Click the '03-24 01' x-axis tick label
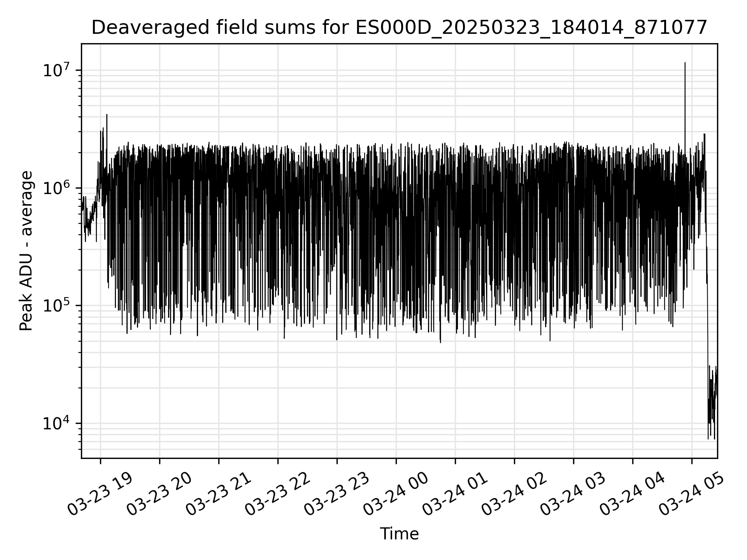This screenshot has height=560, width=747. point(455,494)
